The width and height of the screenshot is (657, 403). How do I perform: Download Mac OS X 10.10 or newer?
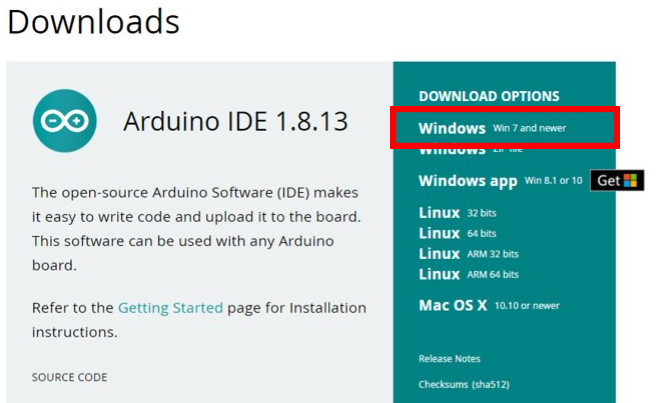(x=489, y=305)
